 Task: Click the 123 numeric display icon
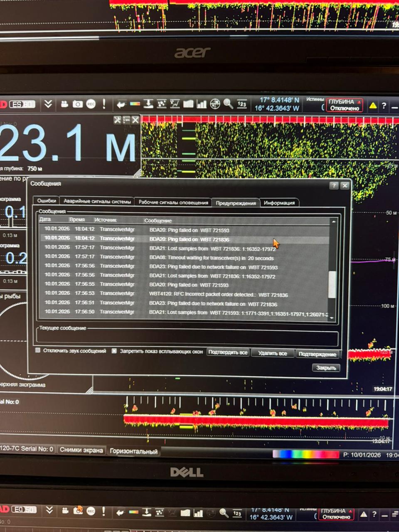[242, 104]
